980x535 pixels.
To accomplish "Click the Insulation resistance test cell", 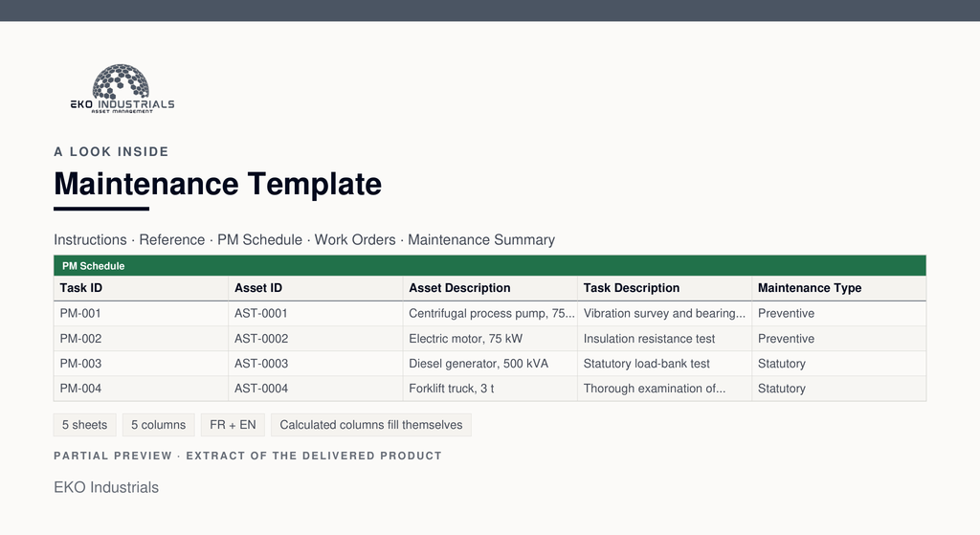I will click(x=664, y=339).
